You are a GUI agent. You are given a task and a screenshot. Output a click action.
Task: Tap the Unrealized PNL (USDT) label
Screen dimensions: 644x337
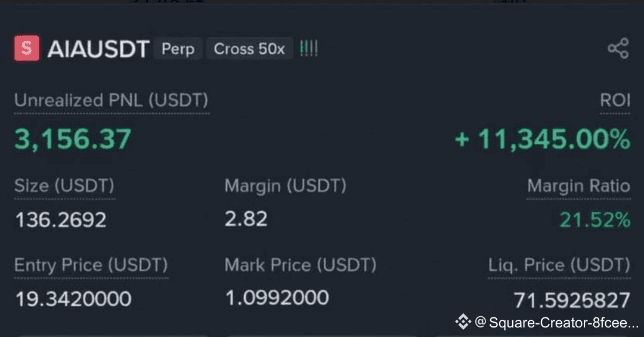click(x=112, y=100)
